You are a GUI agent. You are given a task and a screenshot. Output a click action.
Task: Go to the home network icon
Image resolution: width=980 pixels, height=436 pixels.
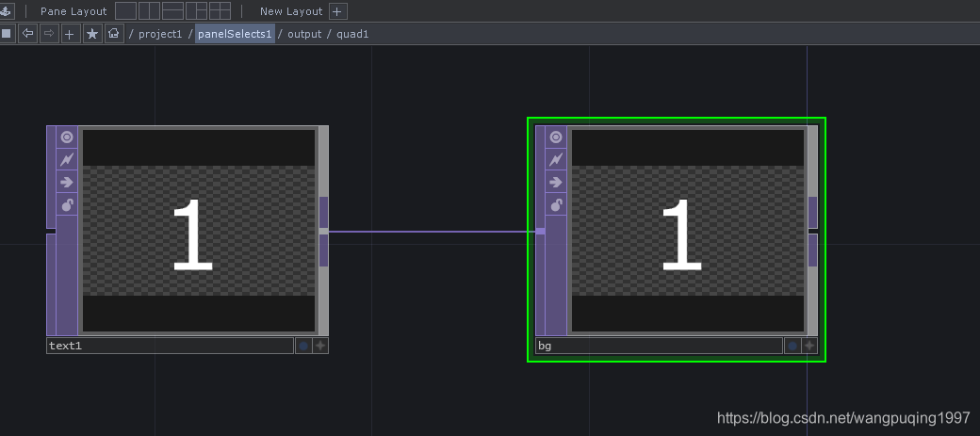[x=113, y=34]
